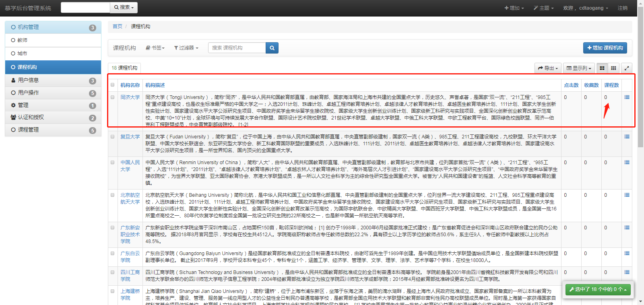This screenshot has height=305, width=644.
Task: Open the 书签 bookmarks dropdown
Action: tap(155, 48)
